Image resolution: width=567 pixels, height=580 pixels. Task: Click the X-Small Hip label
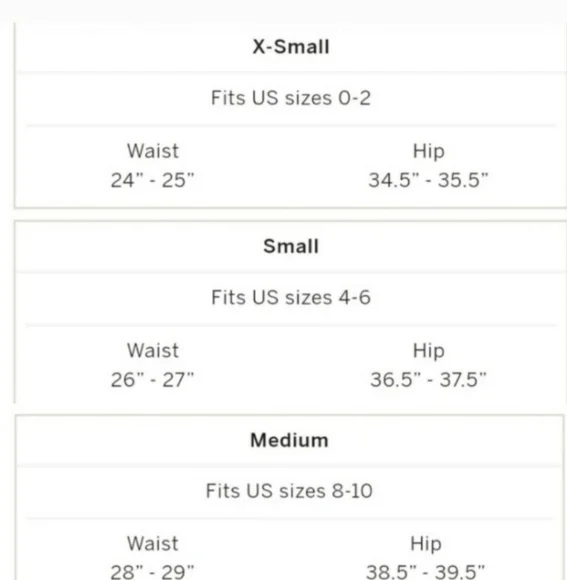429,151
